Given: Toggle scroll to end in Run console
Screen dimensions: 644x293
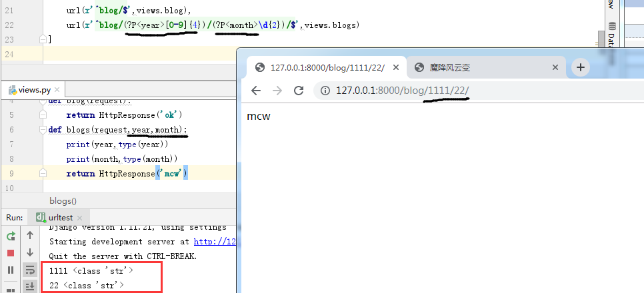Looking at the screenshot, I should click(x=29, y=286).
